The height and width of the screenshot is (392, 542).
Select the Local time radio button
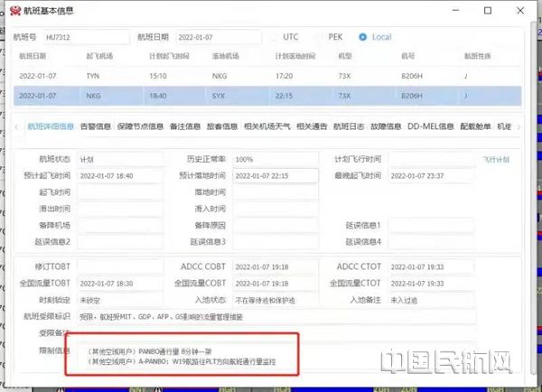click(363, 38)
